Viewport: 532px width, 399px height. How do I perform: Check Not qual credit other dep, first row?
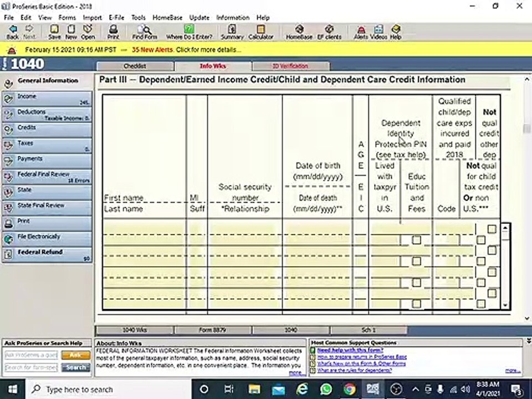pos(492,229)
